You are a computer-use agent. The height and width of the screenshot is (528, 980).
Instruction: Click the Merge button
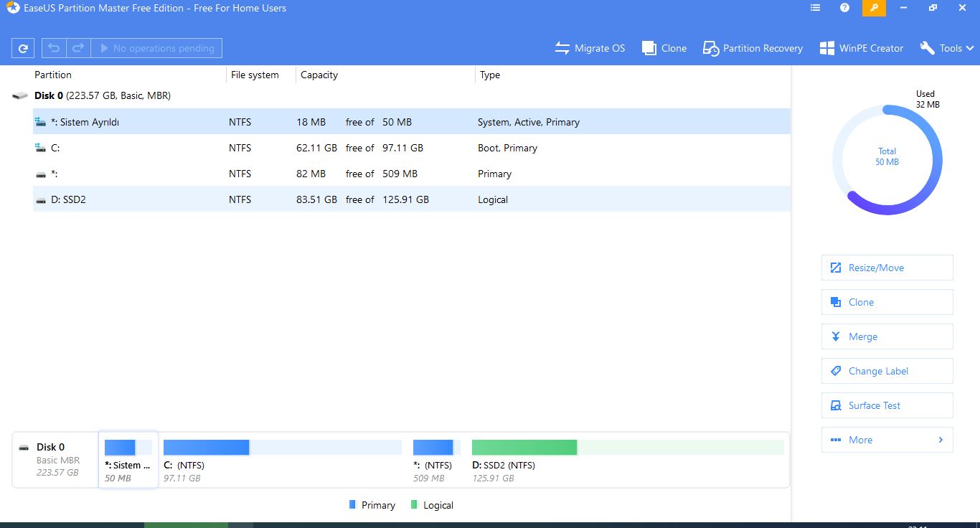pyautogui.click(x=887, y=336)
